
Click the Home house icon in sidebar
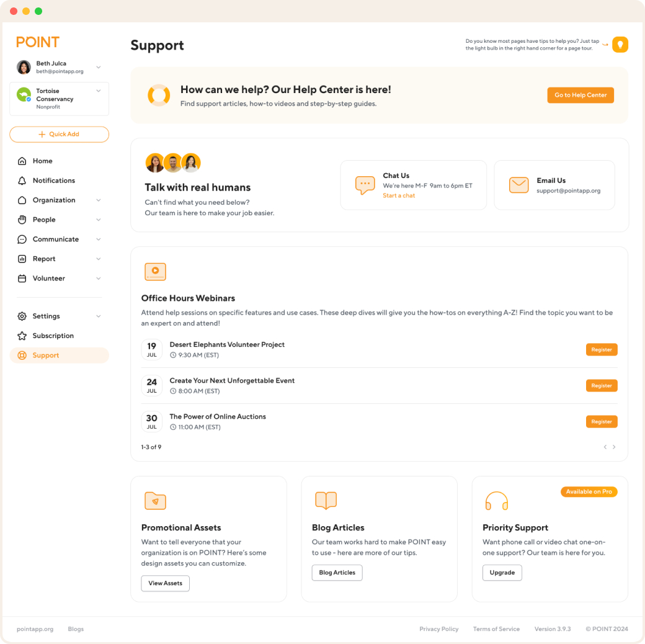[22, 161]
